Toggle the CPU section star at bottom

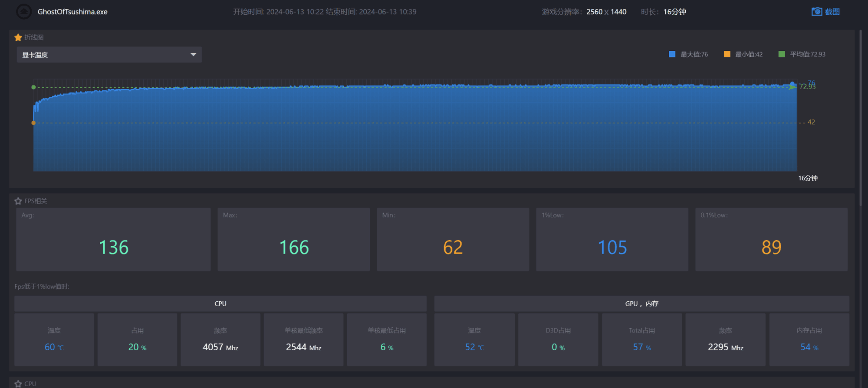pyautogui.click(x=18, y=384)
